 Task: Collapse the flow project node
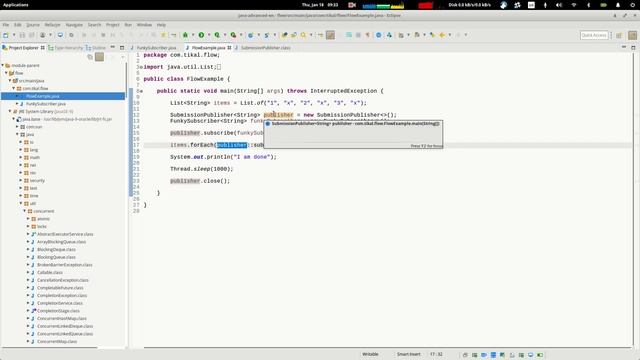(6, 73)
